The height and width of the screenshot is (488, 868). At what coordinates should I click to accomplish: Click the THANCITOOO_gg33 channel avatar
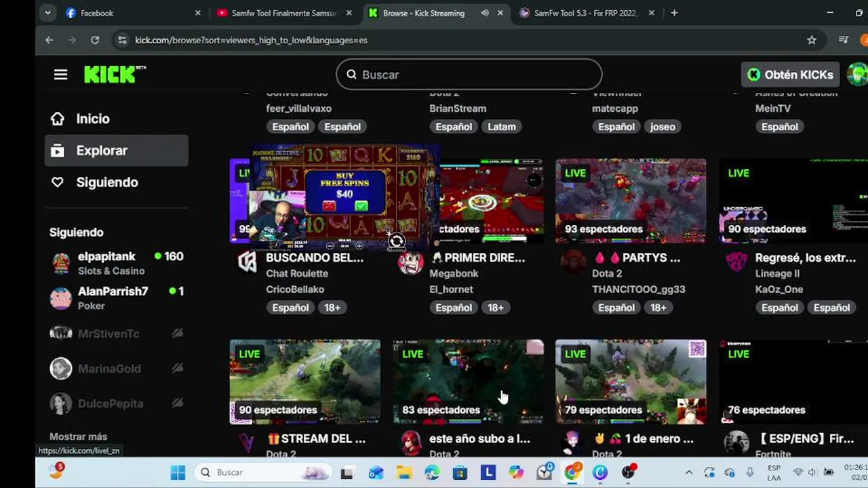point(574,262)
